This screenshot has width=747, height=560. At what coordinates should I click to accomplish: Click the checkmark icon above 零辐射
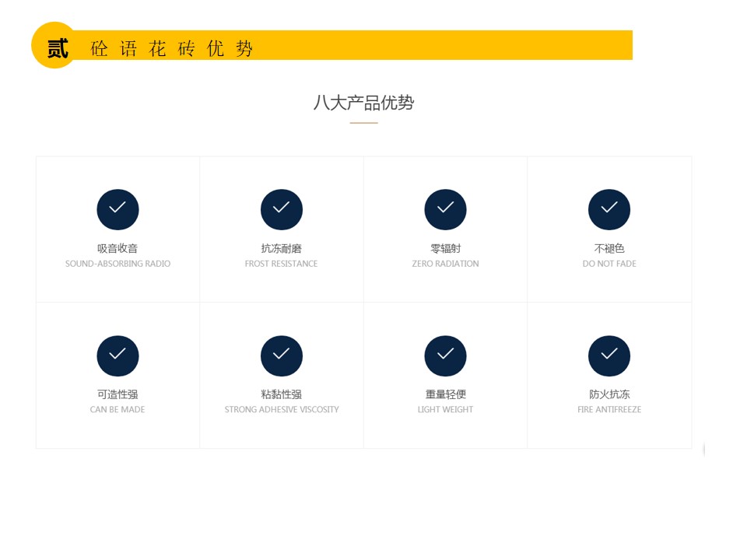(445, 209)
